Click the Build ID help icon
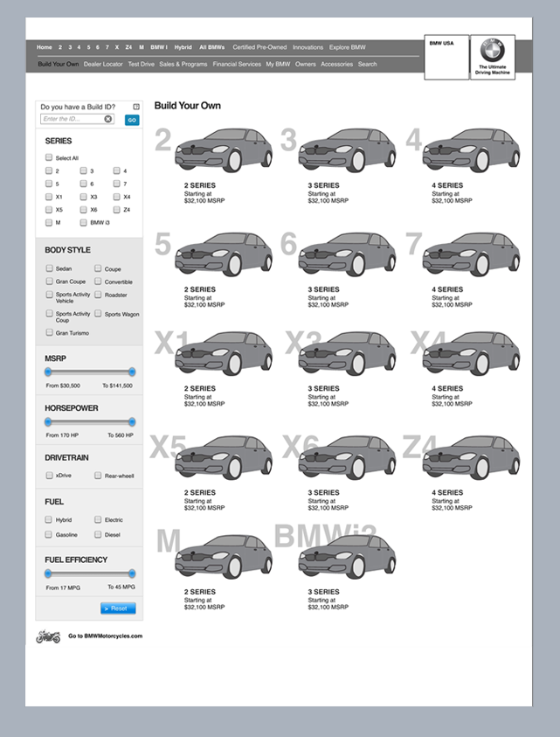This screenshot has width=560, height=737. pyautogui.click(x=136, y=107)
